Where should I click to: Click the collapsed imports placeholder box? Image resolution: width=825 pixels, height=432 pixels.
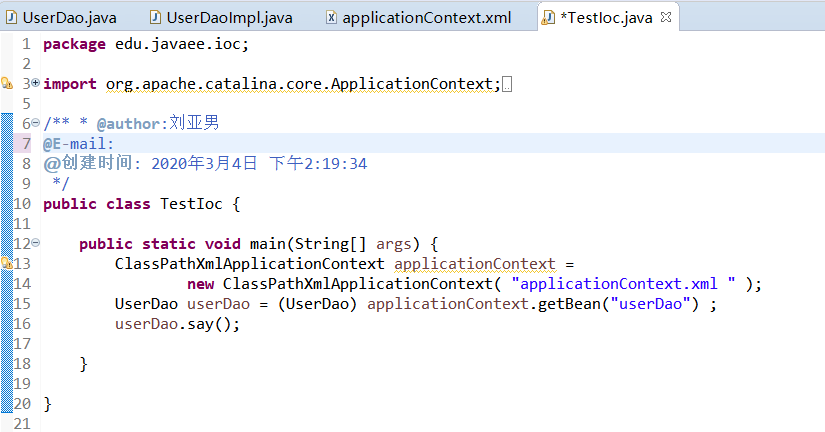point(507,84)
